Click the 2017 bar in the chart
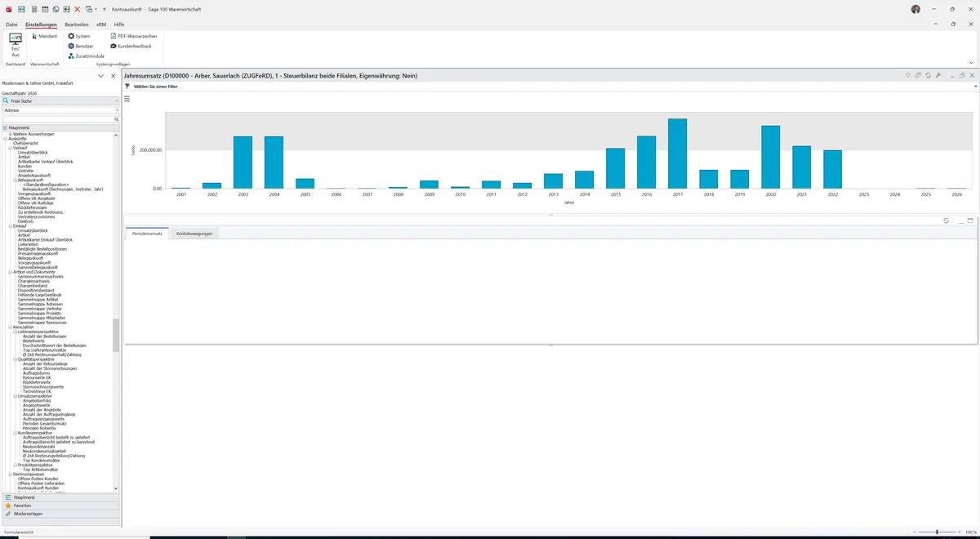This screenshot has height=539, width=980. 677,154
